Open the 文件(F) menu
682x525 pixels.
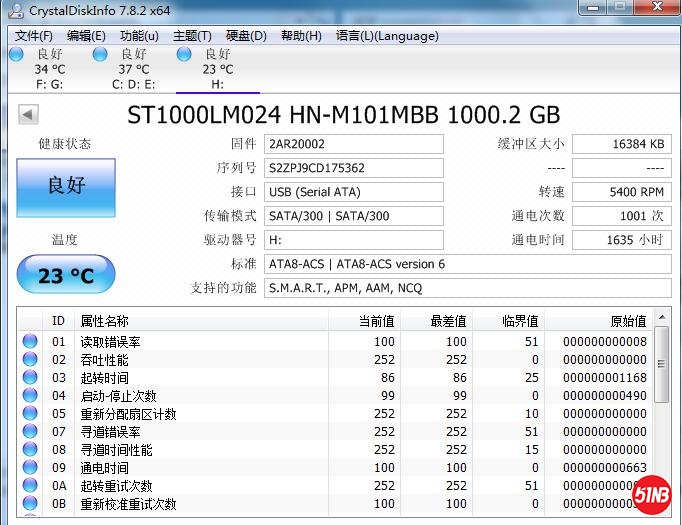click(x=34, y=36)
